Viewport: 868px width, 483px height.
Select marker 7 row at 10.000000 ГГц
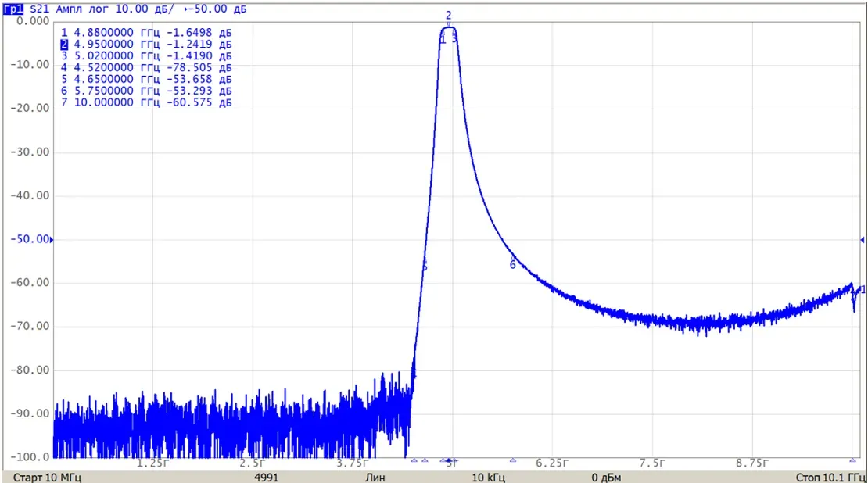[146, 102]
